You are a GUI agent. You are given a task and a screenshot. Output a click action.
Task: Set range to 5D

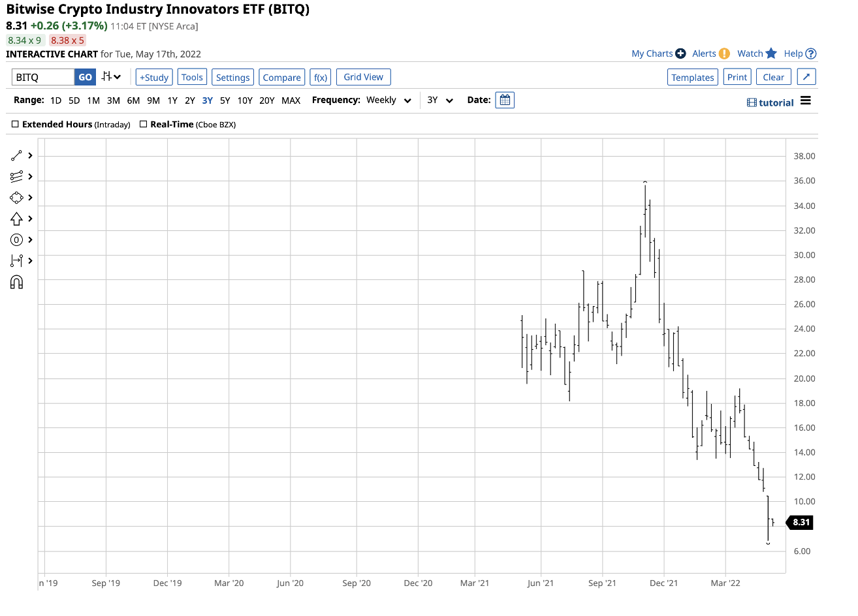point(74,100)
